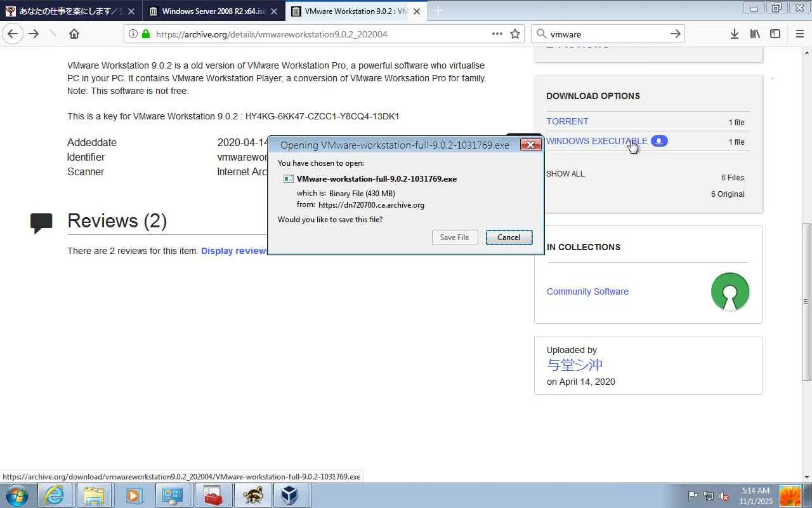This screenshot has height=508, width=812.
Task: Click the product key text line
Action: [233, 116]
